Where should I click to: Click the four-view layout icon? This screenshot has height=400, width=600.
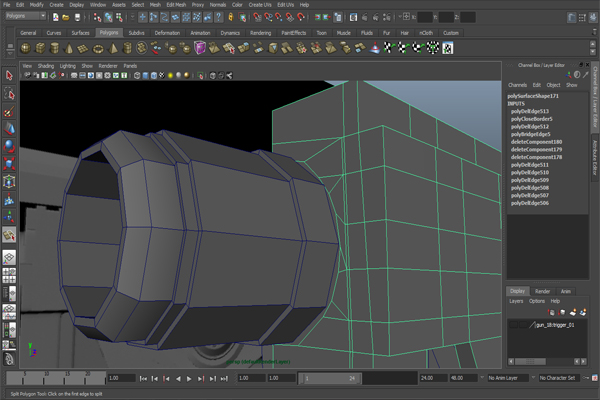pos(9,275)
